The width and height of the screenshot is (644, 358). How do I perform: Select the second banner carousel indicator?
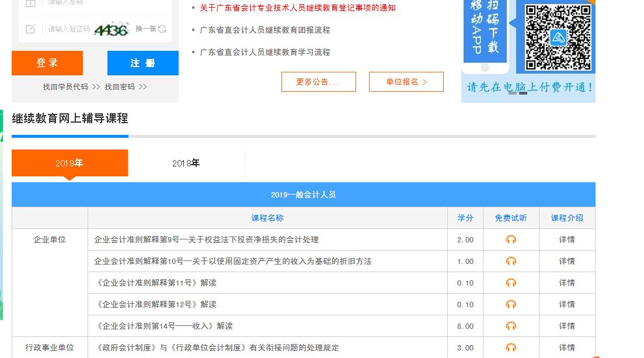click(x=523, y=93)
